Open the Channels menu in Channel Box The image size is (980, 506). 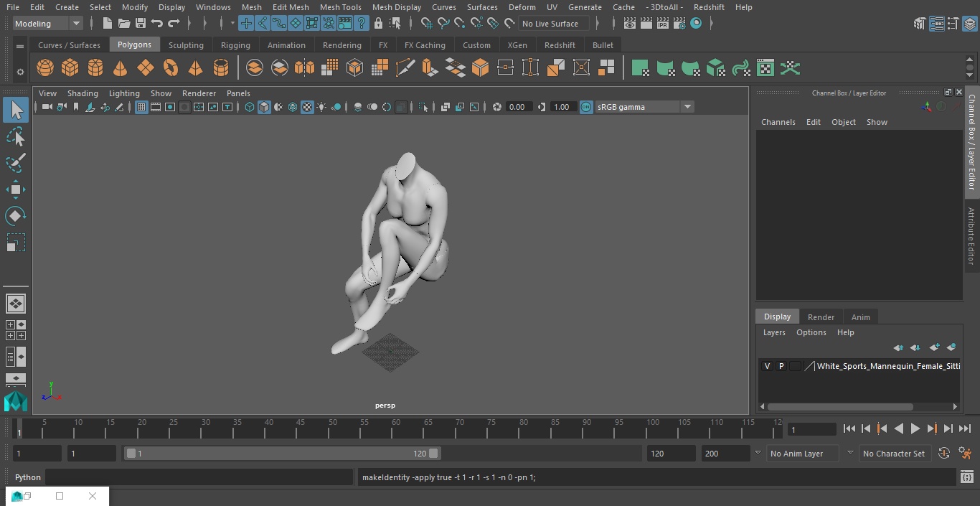point(778,122)
